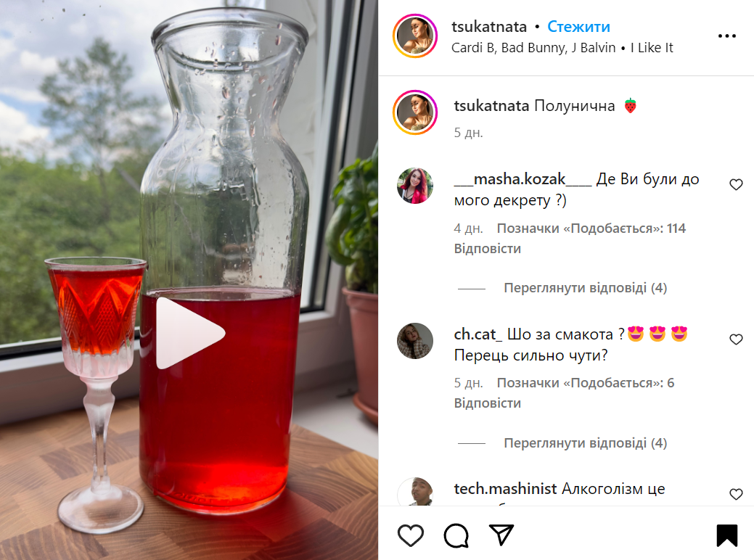Screen dimensions: 754x560
Task: Play the reel video
Action: 190,333
